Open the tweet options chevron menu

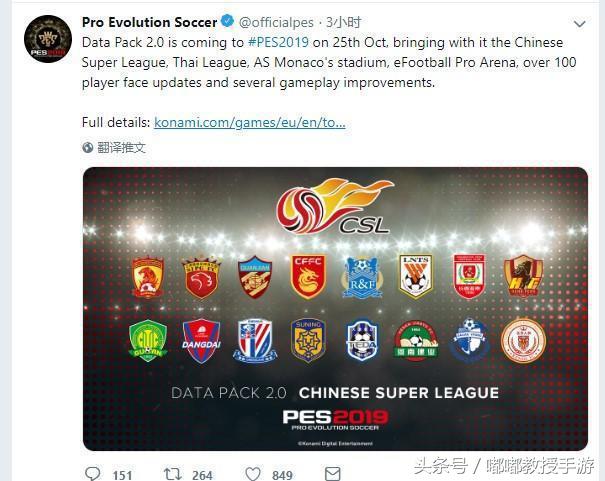pyautogui.click(x=580, y=24)
